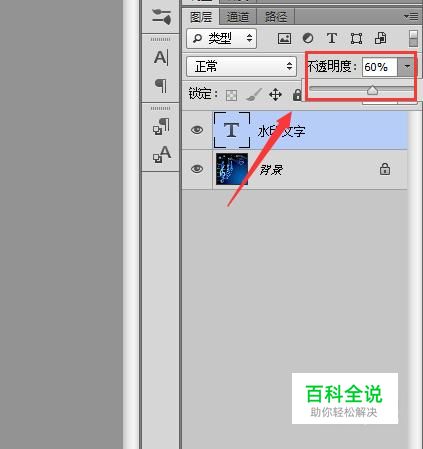Open the Character Styles panel icon
This screenshot has height=449, width=423.
(161, 154)
